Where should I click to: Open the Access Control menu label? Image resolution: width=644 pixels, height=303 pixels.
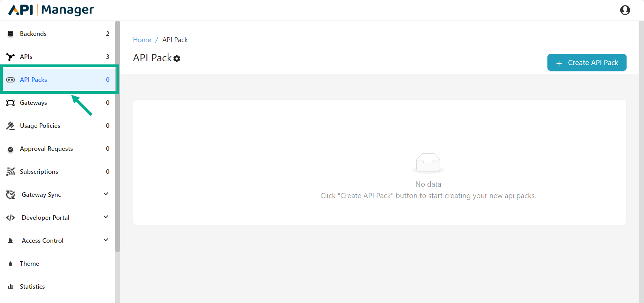(x=43, y=241)
